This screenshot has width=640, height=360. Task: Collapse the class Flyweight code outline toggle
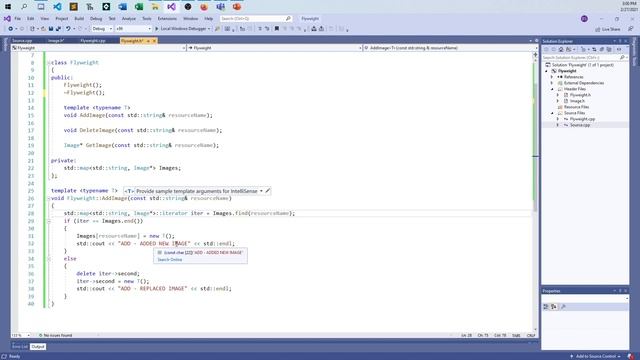point(49,63)
